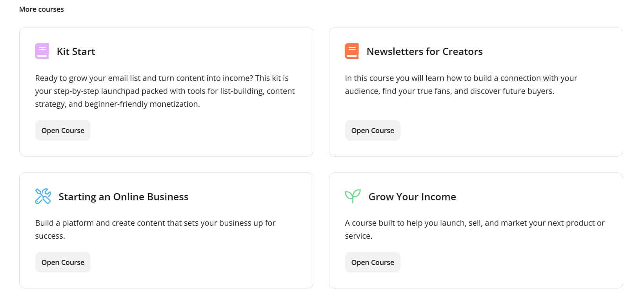Click the Grow Your Income description text
The height and width of the screenshot is (305, 644).
pyautogui.click(x=475, y=229)
